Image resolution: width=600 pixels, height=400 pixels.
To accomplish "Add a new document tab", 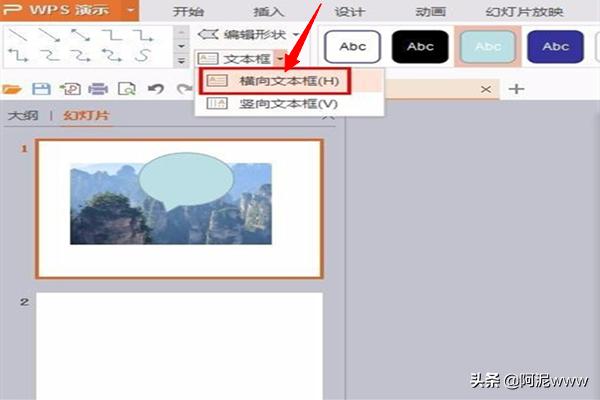I will (x=516, y=89).
